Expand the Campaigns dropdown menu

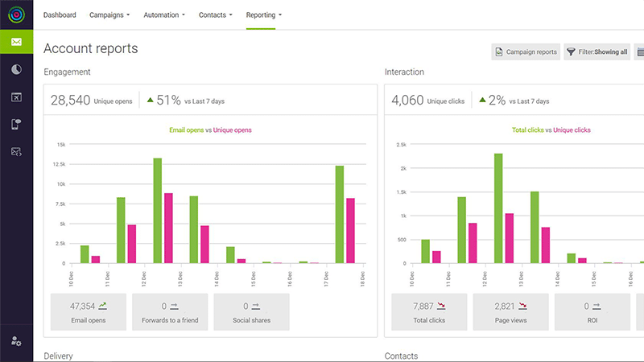[x=109, y=14]
